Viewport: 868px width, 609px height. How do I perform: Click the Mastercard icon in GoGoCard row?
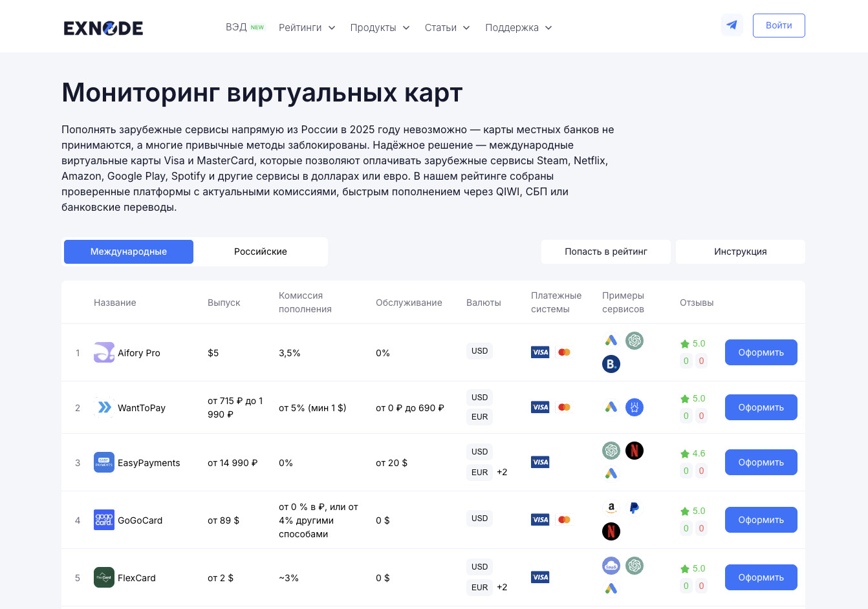click(564, 520)
